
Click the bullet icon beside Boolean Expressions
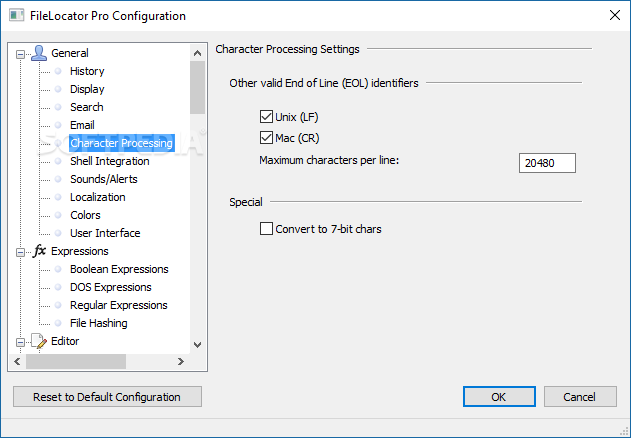pyautogui.click(x=58, y=269)
